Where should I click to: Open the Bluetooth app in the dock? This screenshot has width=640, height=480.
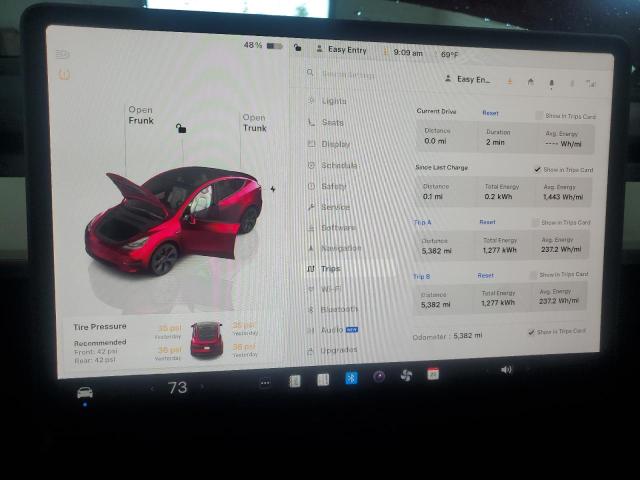pyautogui.click(x=351, y=378)
